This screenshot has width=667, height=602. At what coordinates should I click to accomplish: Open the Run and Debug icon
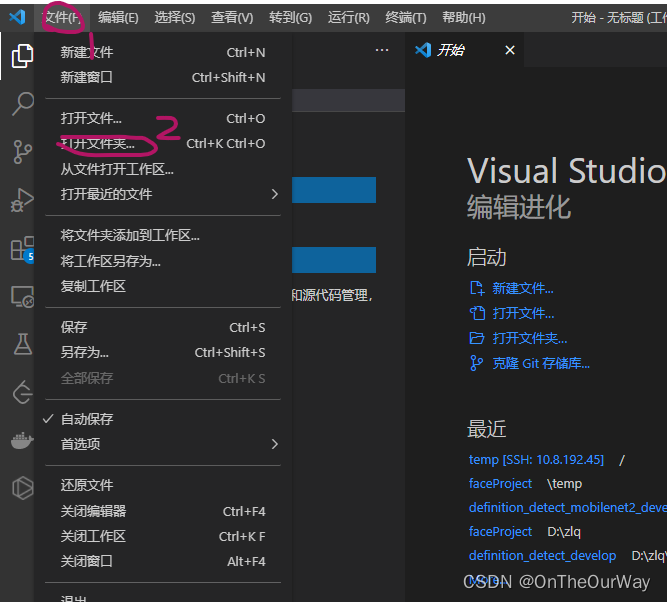[x=22, y=200]
